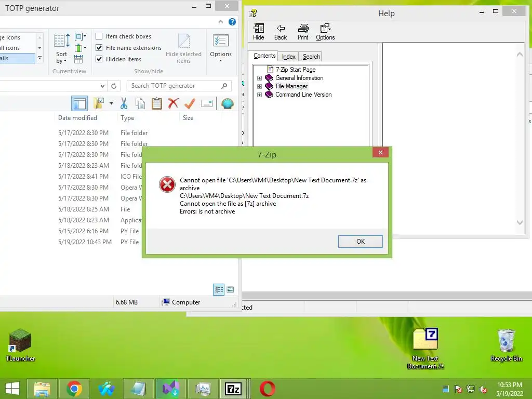
Task: Open the 7-Zip taskbar button
Action: (x=233, y=389)
